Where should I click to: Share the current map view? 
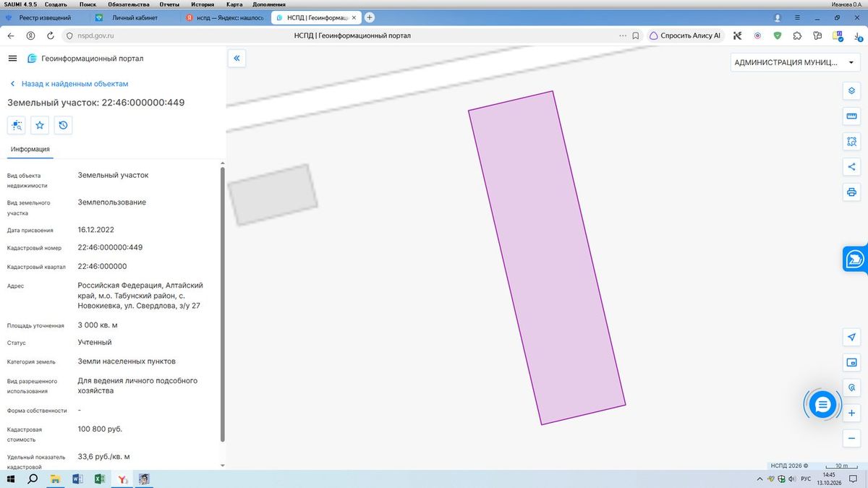(x=851, y=167)
